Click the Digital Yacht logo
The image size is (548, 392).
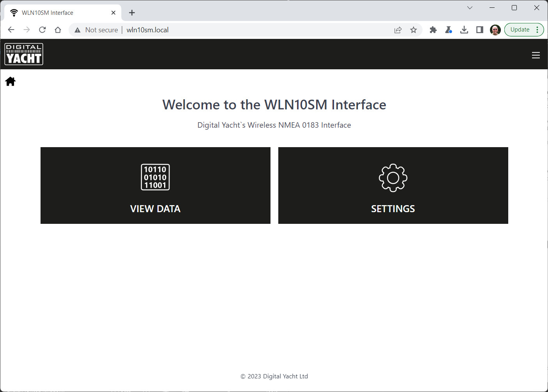point(24,54)
